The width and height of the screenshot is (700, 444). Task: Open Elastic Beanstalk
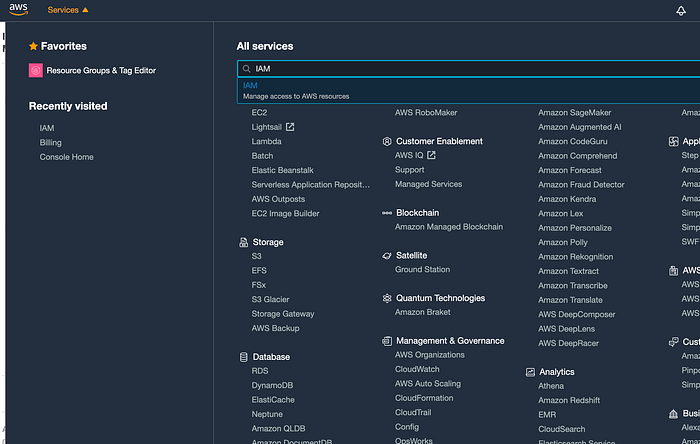pyautogui.click(x=283, y=170)
